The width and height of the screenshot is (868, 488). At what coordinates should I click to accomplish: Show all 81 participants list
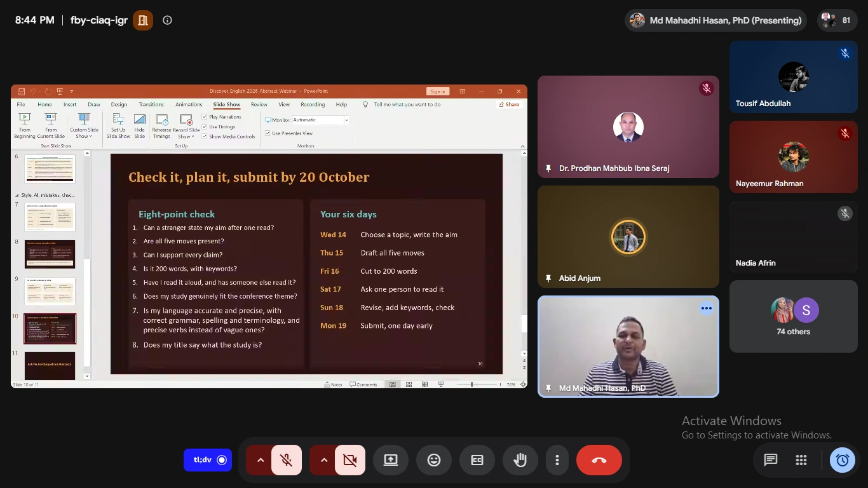837,20
